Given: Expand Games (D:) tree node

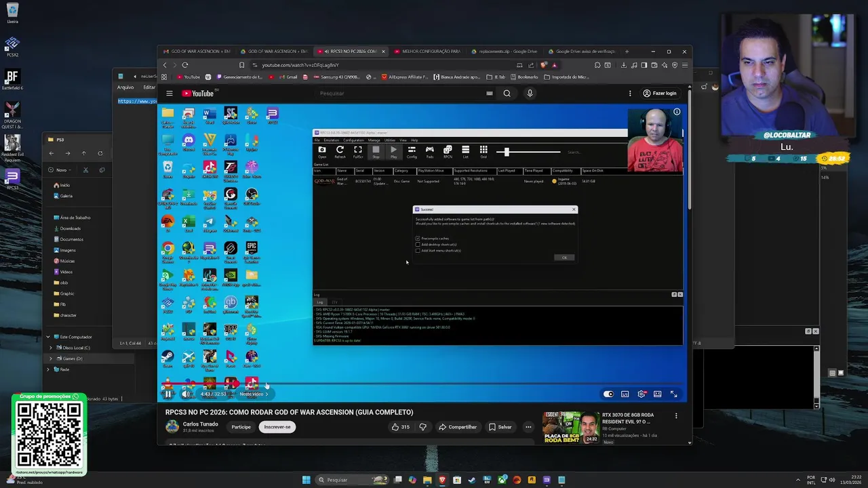Looking at the screenshot, I should coord(51,359).
